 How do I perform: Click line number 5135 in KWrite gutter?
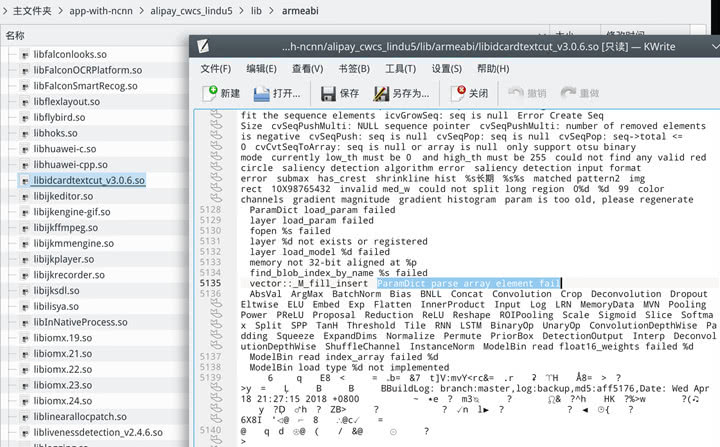tap(210, 283)
